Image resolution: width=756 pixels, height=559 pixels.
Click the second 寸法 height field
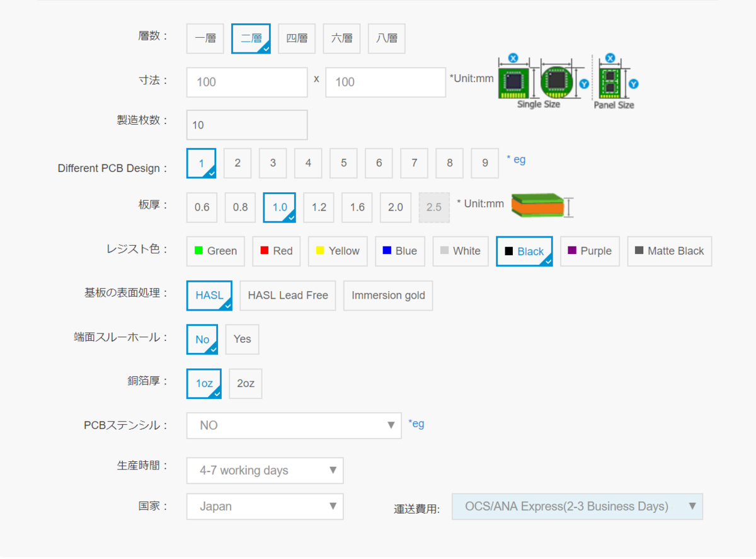pyautogui.click(x=386, y=82)
